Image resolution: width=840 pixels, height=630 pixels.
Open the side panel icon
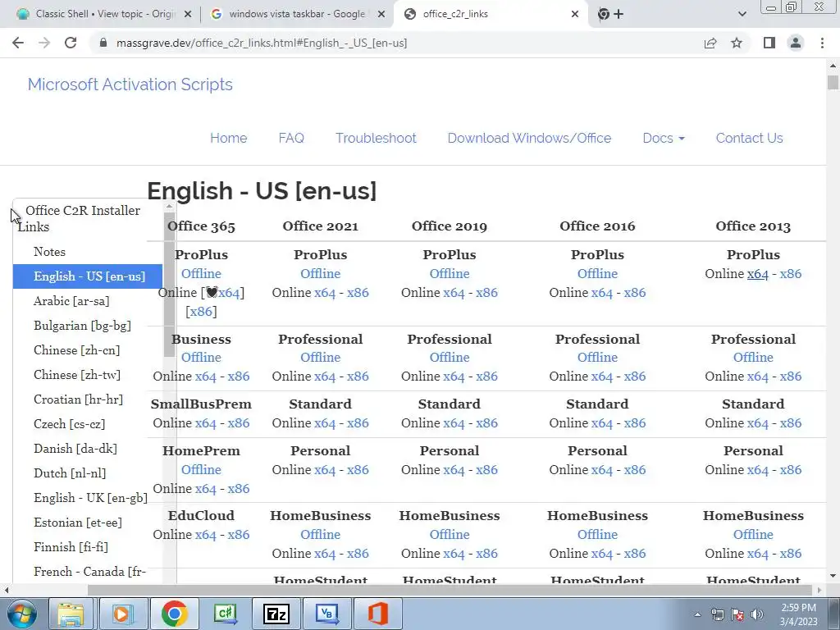point(769,43)
